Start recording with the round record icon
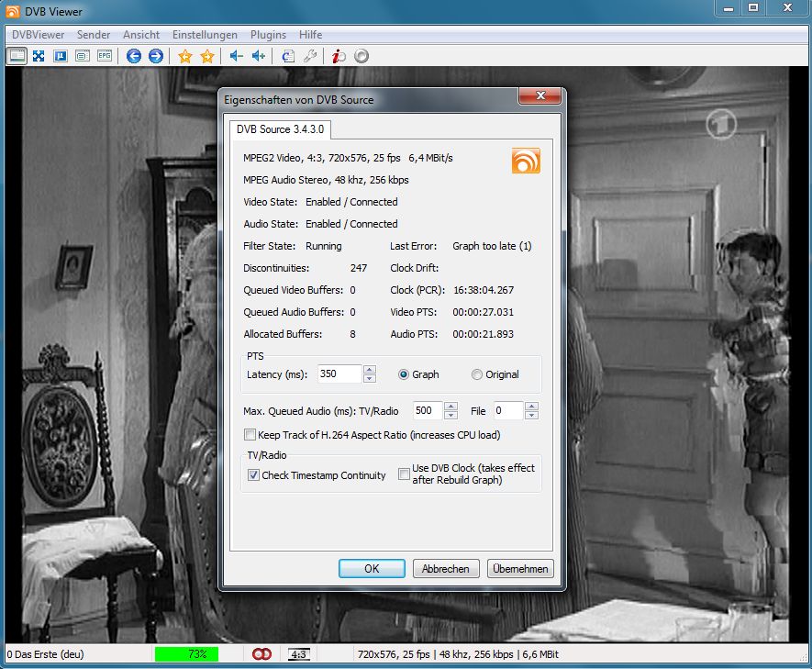Image resolution: width=812 pixels, height=669 pixels. pyautogui.click(x=362, y=55)
